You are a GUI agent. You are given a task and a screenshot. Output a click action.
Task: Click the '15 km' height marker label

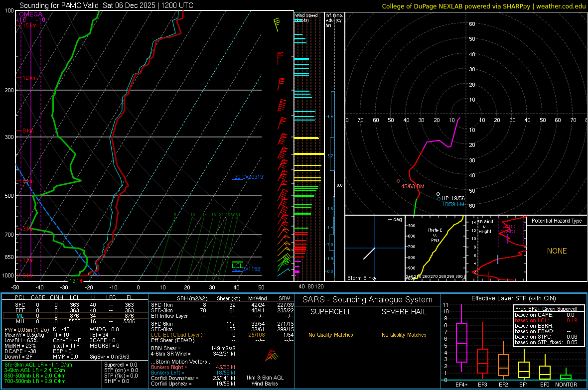29,25
